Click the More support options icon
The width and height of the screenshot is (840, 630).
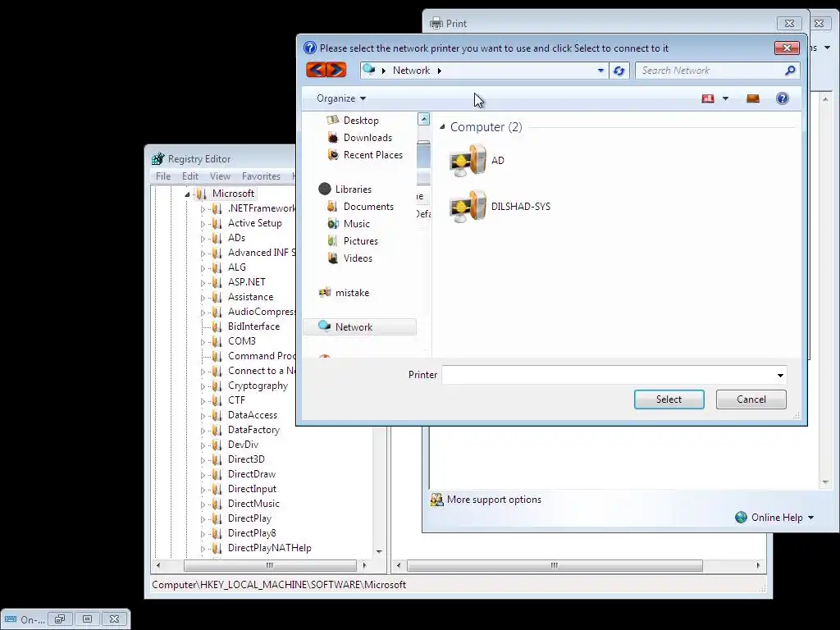coord(436,500)
